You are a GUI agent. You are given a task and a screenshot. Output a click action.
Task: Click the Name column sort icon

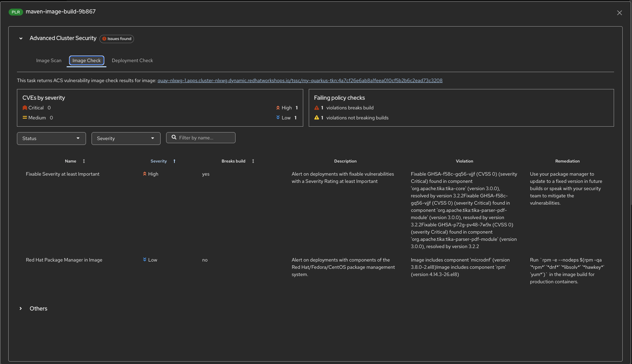[84, 161]
